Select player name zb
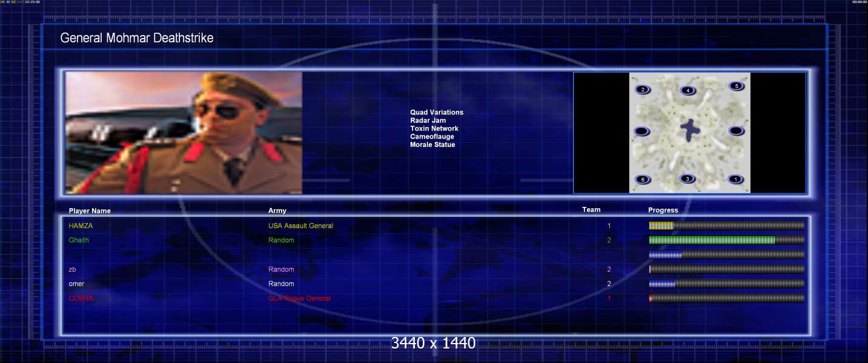This screenshot has height=363, width=868. pyautogui.click(x=72, y=269)
